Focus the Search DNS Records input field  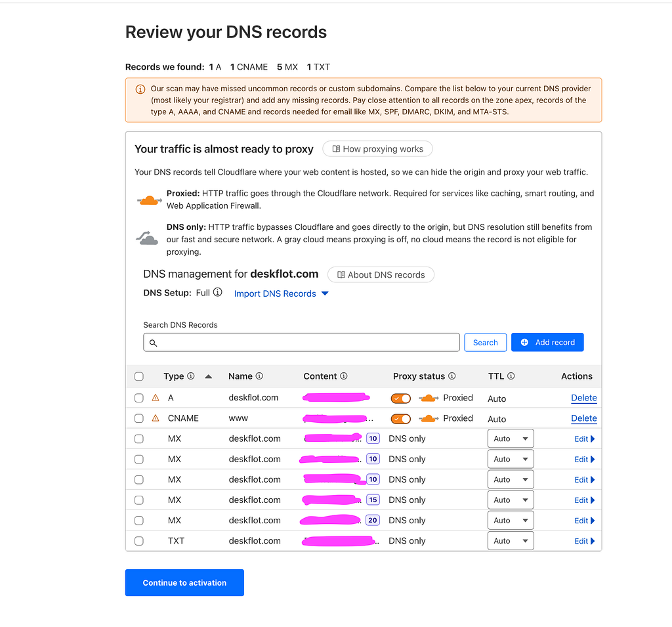(301, 342)
